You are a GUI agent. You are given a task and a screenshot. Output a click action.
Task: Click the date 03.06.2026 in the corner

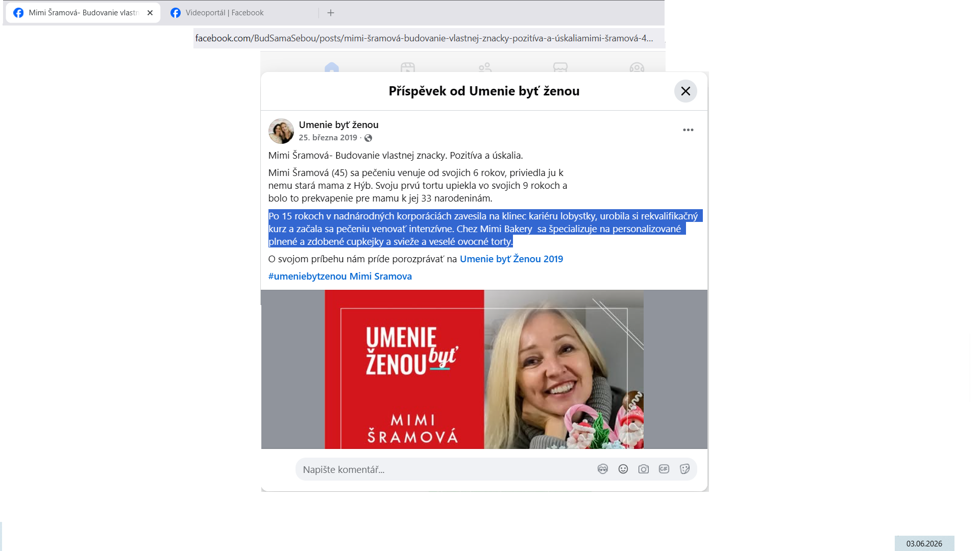click(924, 544)
